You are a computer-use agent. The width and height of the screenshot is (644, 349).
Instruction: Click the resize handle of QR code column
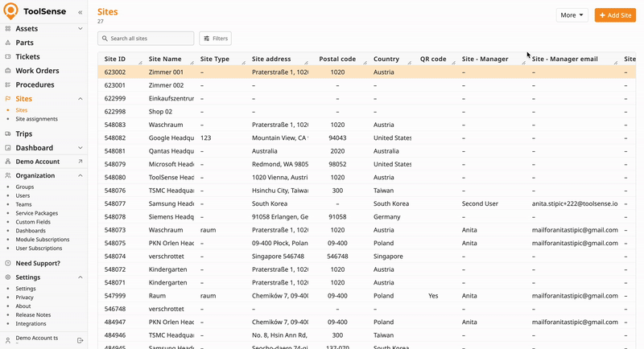click(453, 63)
